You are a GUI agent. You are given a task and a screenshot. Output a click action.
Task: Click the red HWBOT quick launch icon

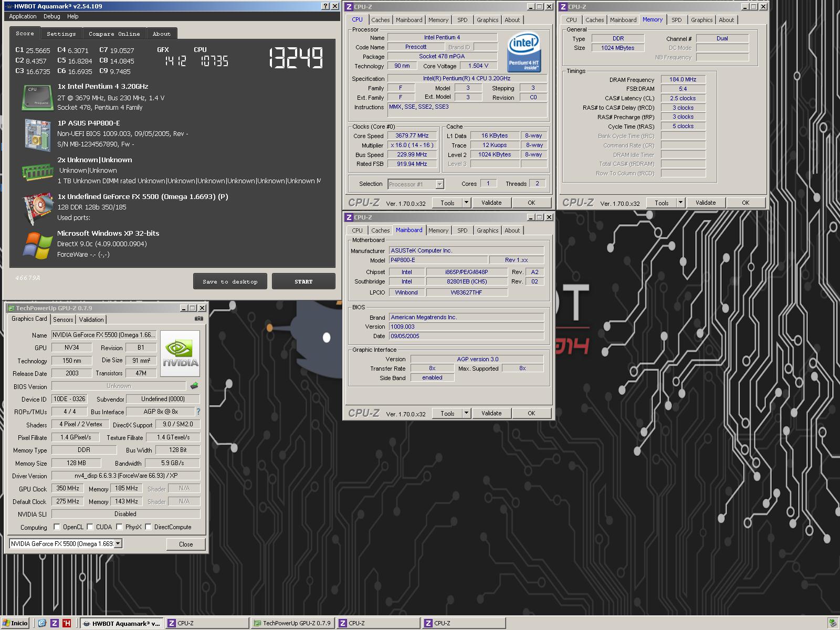tap(67, 623)
